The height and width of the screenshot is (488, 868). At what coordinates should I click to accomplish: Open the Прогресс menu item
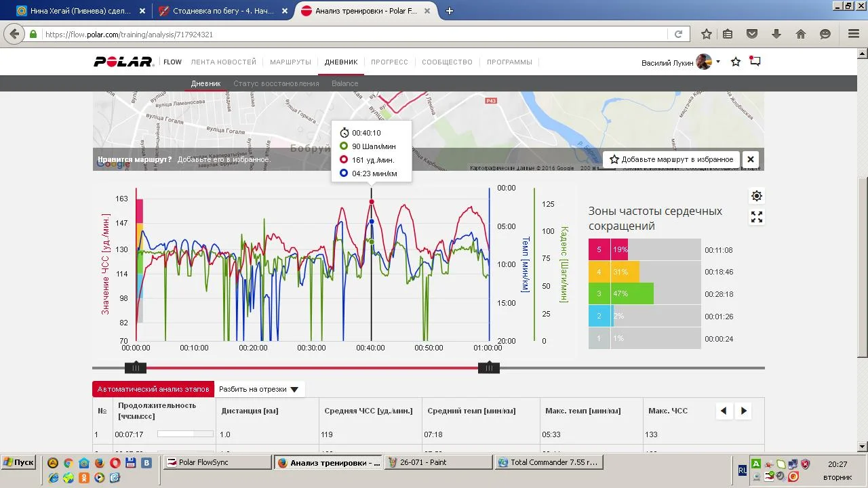point(389,62)
